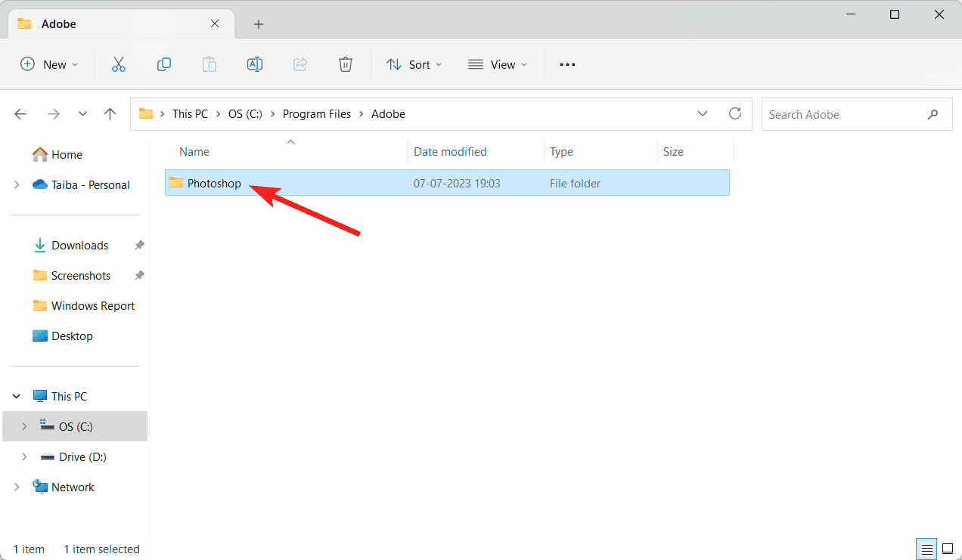Activate details view toggle in status bar

pyautogui.click(x=926, y=549)
